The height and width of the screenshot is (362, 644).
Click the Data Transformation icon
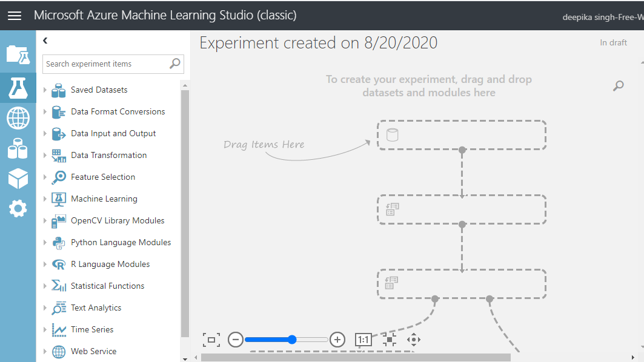pos(58,156)
